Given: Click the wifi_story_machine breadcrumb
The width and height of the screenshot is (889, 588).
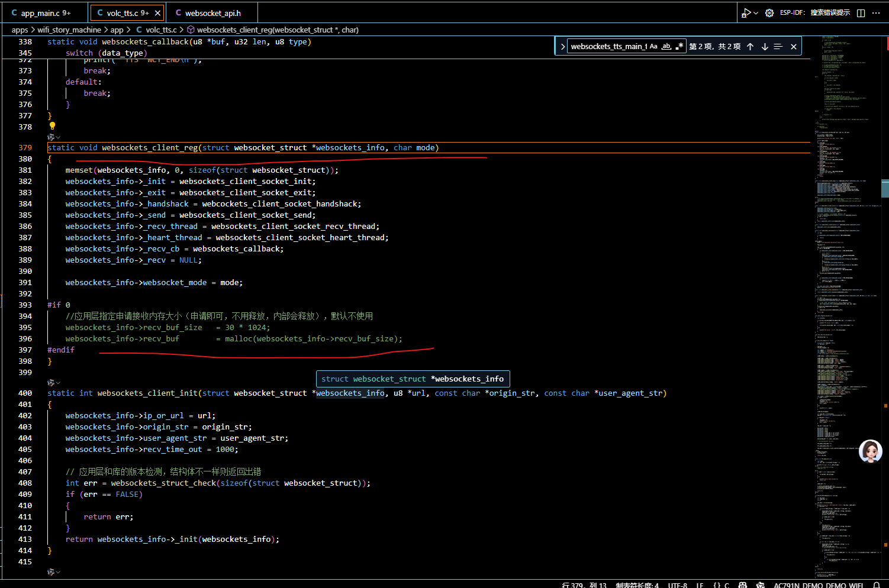Looking at the screenshot, I should click(69, 30).
